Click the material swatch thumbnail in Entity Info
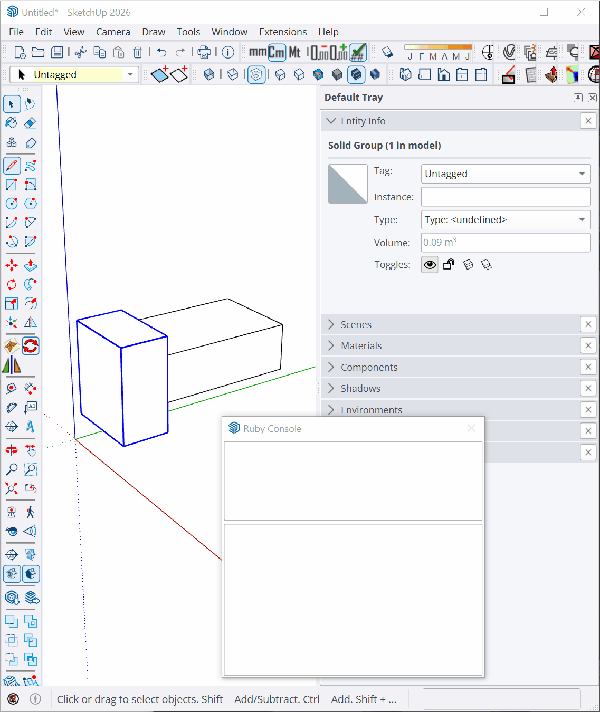The width and height of the screenshot is (600, 712). [x=347, y=184]
